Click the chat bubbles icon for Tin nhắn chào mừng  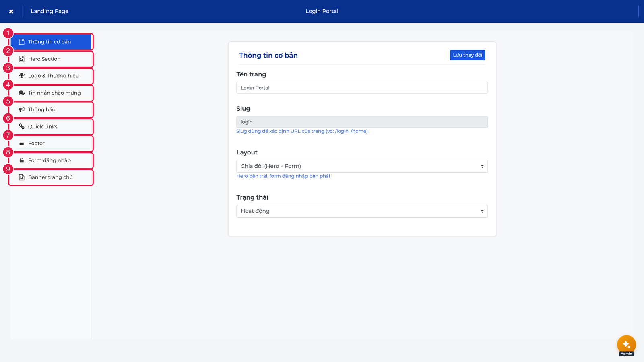coord(22,93)
